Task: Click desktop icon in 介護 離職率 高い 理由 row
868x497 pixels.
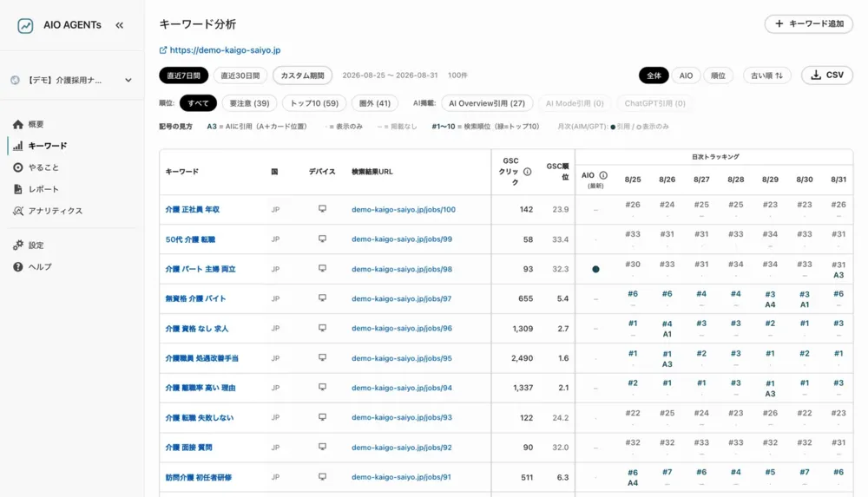Action: tap(322, 388)
